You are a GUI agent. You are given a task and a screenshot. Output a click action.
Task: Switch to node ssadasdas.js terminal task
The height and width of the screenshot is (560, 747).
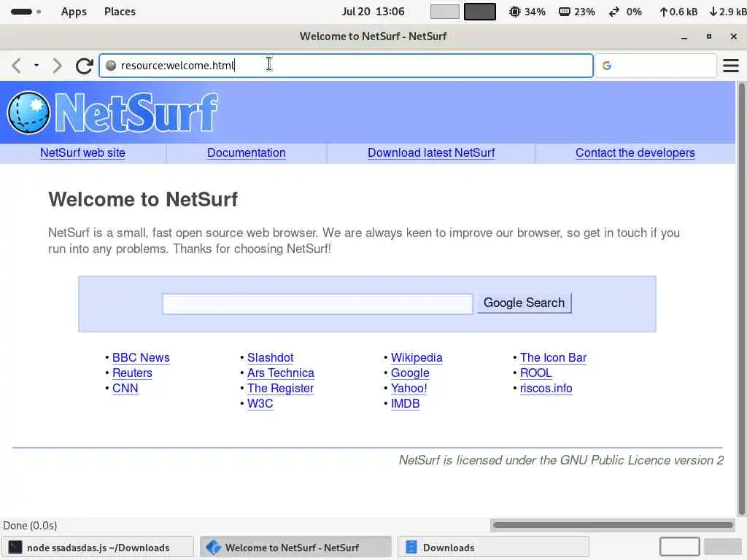click(x=98, y=548)
